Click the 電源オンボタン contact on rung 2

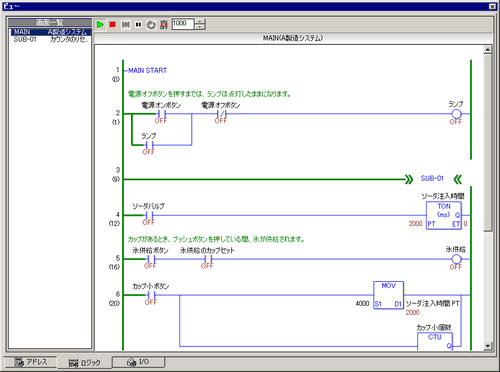point(162,114)
